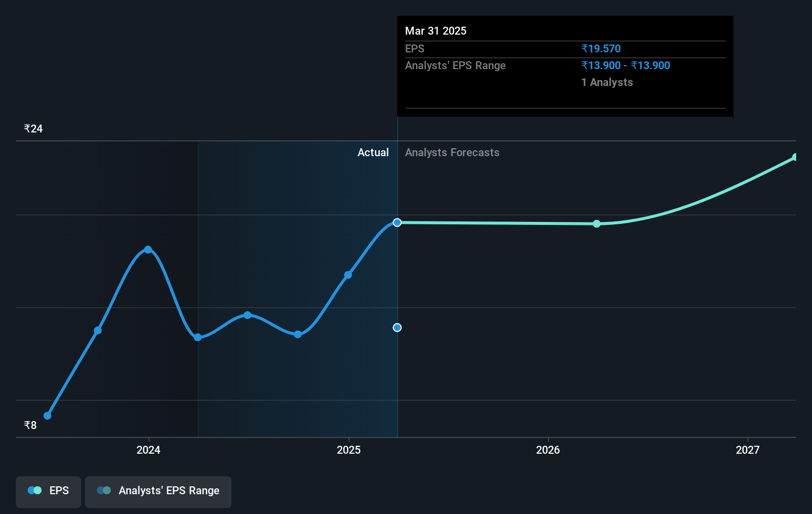Click the 'Actual' label
Screen dimensions: 812x514
[x=373, y=153]
